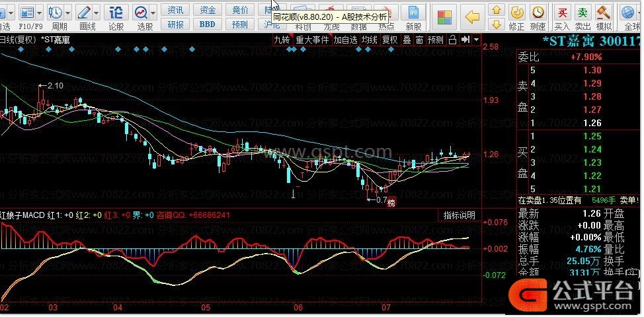Click the buy level 1 price 1.25

(x=592, y=136)
